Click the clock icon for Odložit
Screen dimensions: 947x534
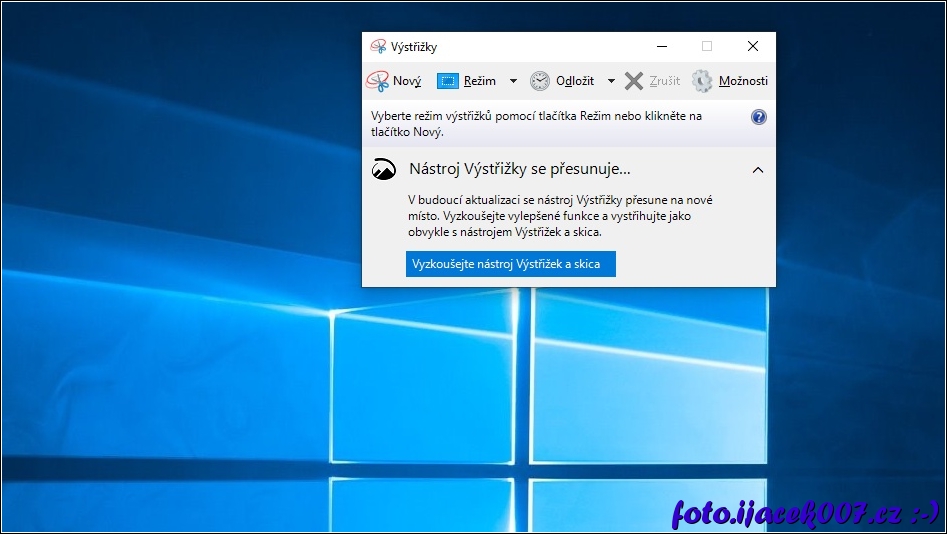pos(540,81)
